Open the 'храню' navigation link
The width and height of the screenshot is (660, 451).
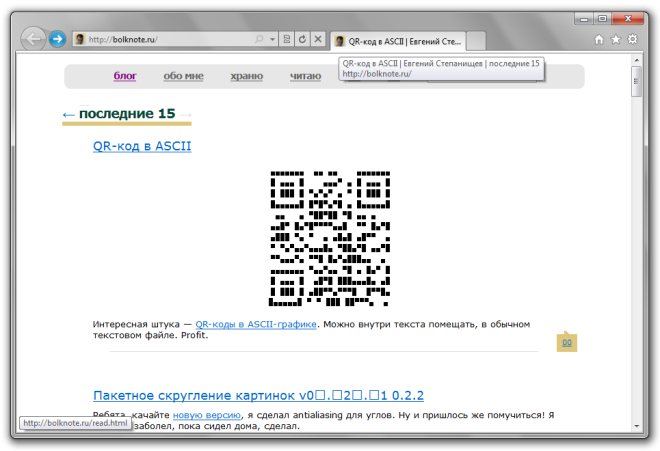click(x=247, y=76)
